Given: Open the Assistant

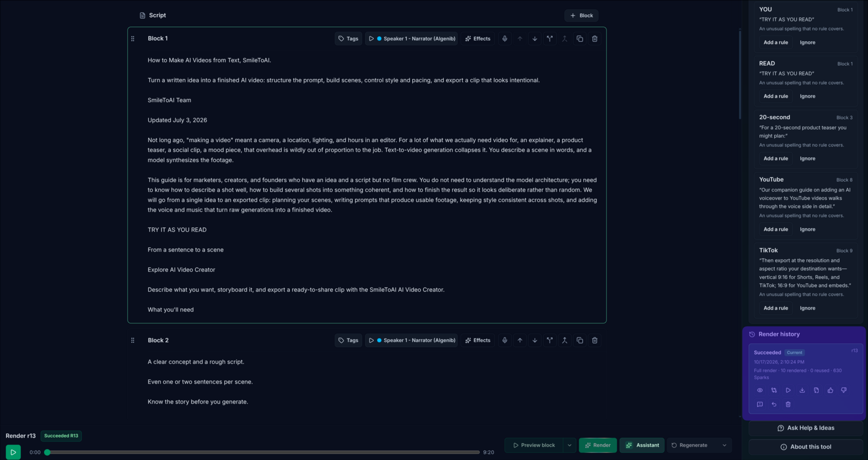Looking at the screenshot, I should [x=642, y=445].
